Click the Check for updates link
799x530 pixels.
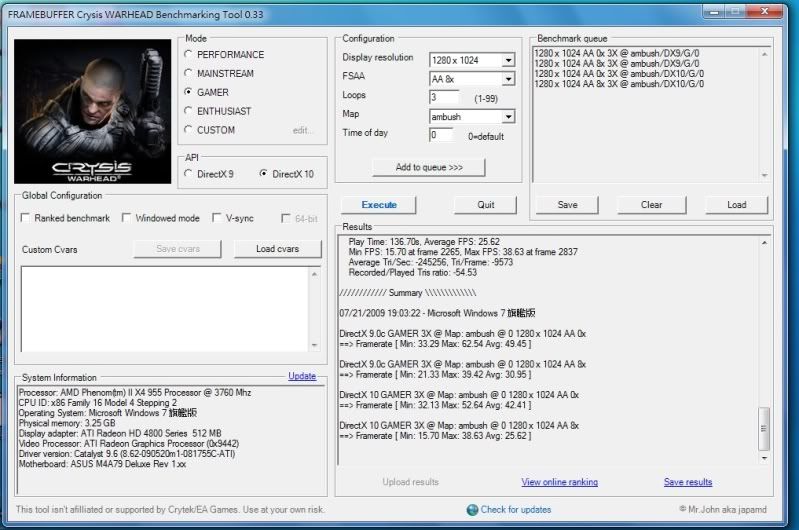[x=516, y=510]
